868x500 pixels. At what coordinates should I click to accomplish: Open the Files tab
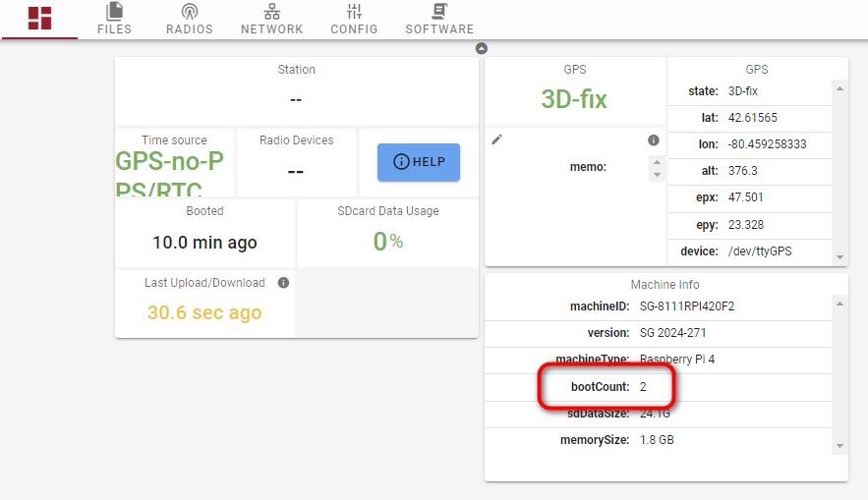point(114,19)
